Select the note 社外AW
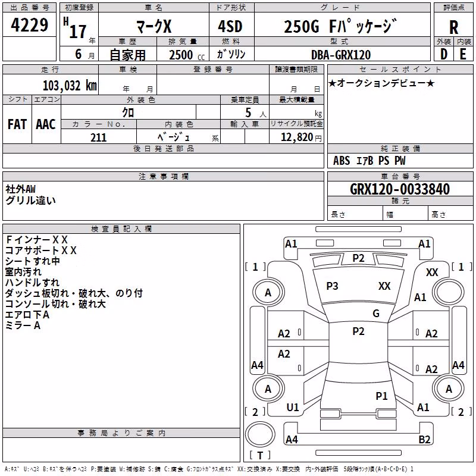476x476 pixels. point(20,189)
